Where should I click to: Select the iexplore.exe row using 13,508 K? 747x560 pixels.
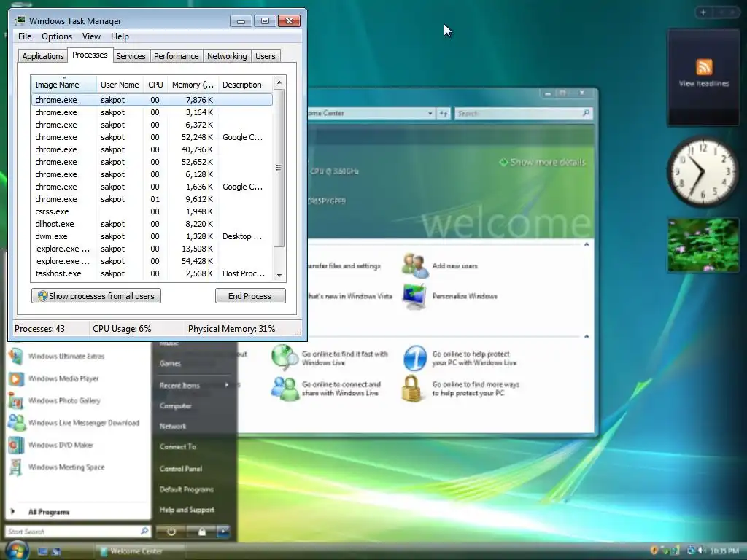click(152, 249)
